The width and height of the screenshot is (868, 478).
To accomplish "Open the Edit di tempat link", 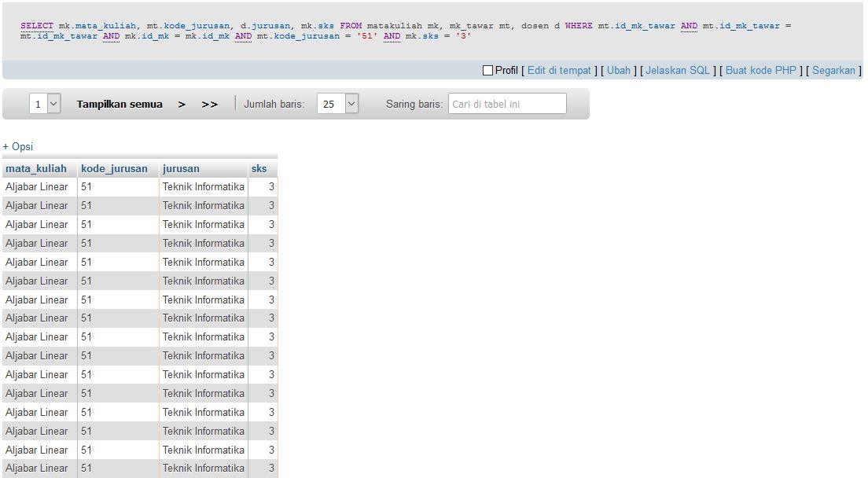I will 559,70.
